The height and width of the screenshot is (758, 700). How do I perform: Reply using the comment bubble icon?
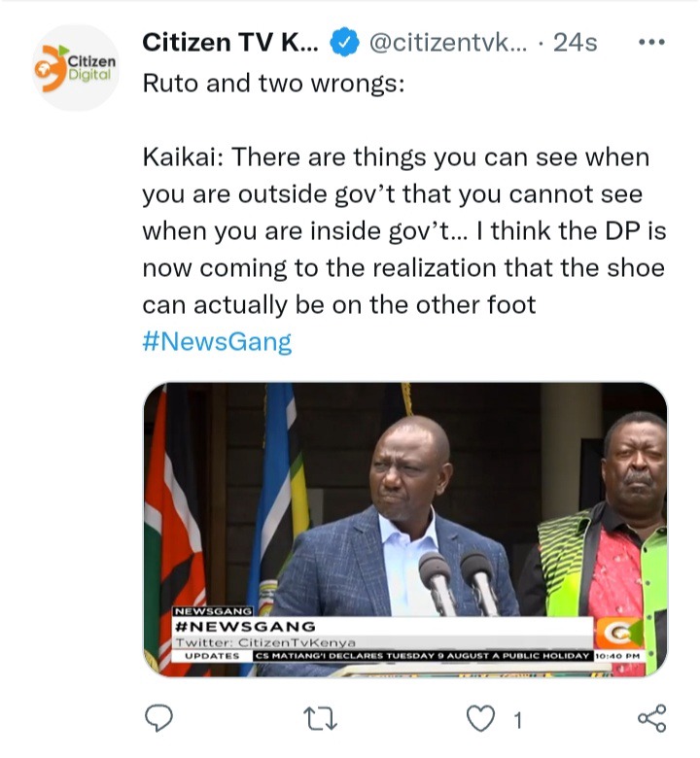pos(159,718)
